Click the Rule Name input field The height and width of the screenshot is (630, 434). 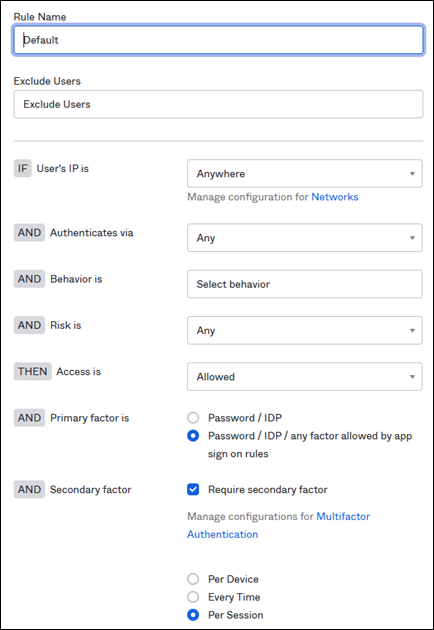point(218,40)
